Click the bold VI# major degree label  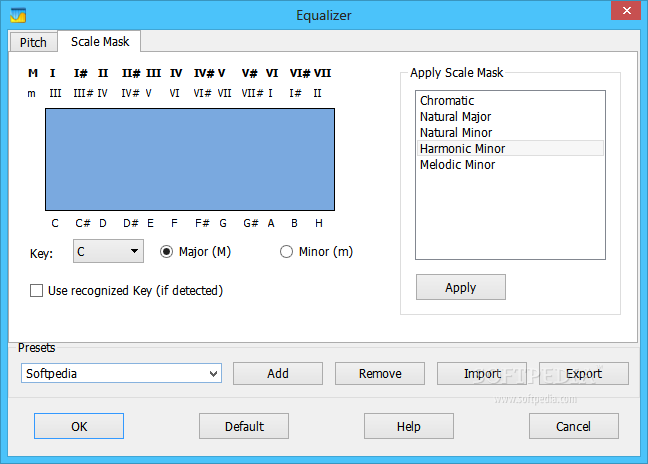point(300,73)
